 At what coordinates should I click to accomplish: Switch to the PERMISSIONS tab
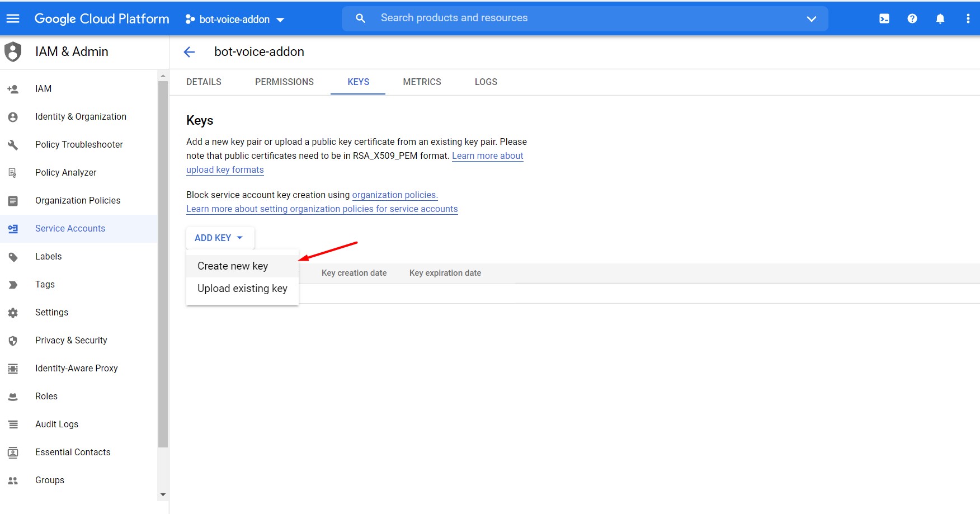click(284, 82)
